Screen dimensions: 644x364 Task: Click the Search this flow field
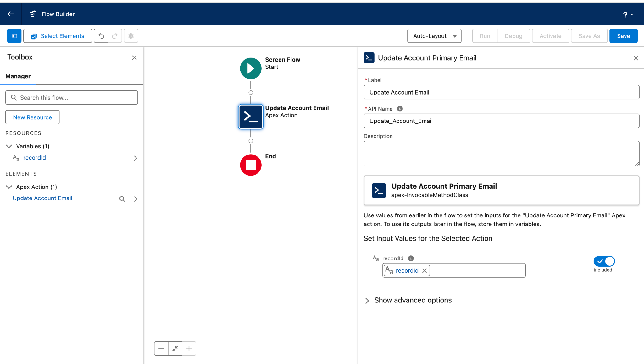pos(71,97)
